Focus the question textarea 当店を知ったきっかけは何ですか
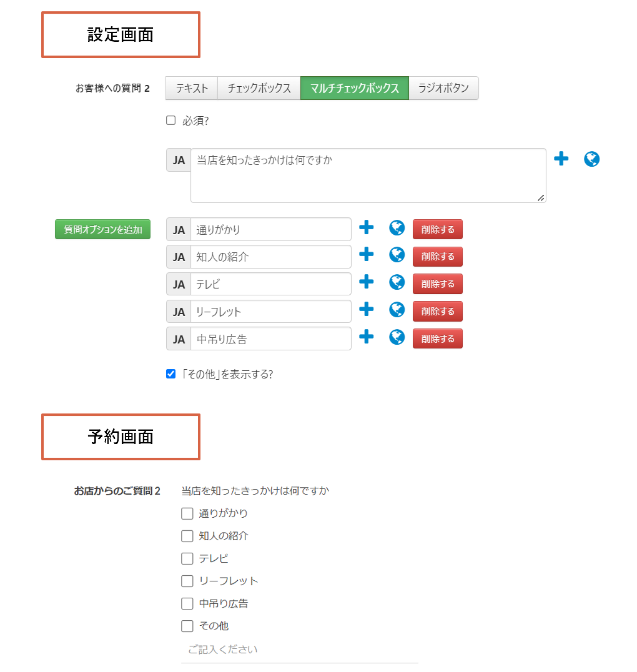 pyautogui.click(x=368, y=175)
